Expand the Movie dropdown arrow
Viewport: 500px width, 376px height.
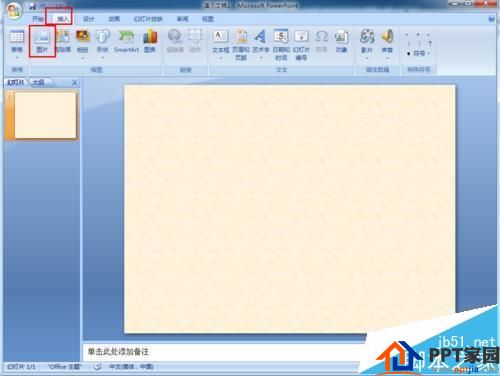pyautogui.click(x=367, y=58)
